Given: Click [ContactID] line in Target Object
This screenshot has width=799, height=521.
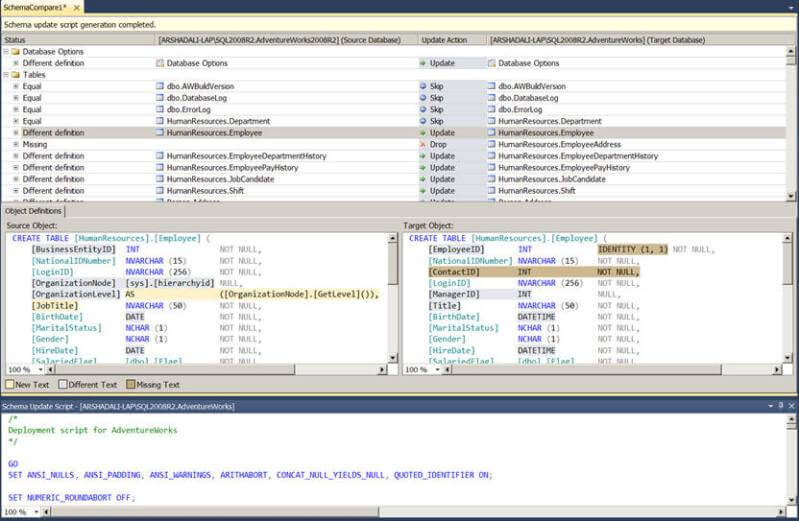Looking at the screenshot, I should 534,272.
